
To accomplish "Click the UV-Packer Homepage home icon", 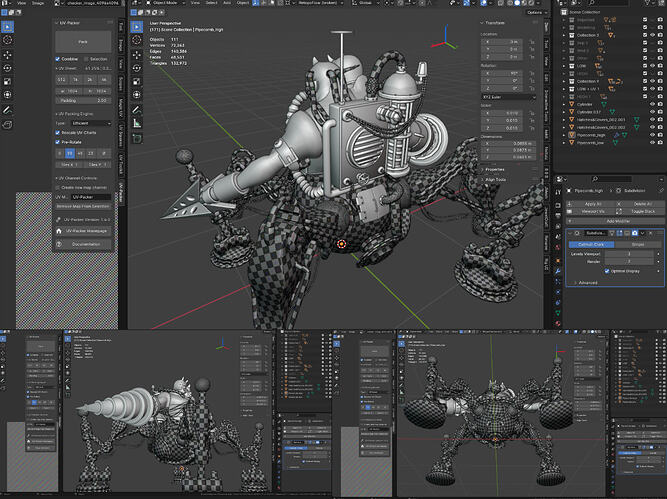I will point(59,231).
